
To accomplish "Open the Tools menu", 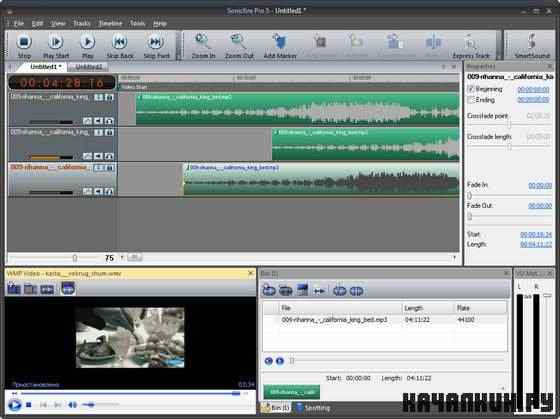I will pos(137,24).
